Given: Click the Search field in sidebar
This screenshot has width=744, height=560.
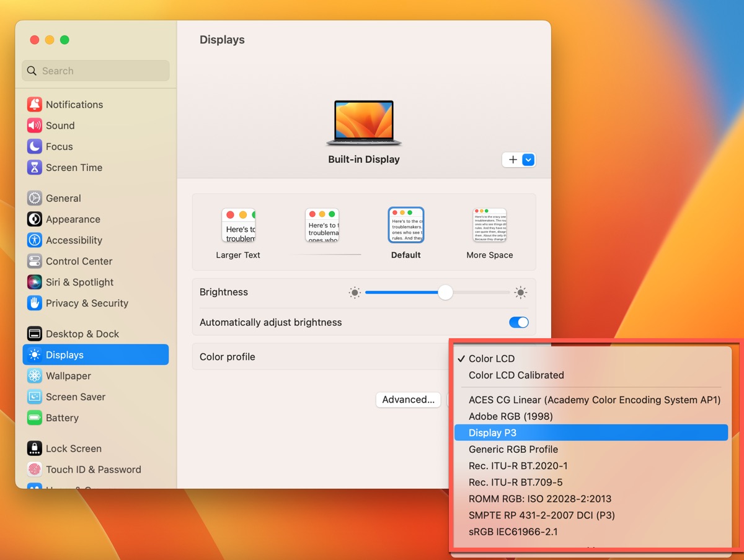Looking at the screenshot, I should click(96, 71).
